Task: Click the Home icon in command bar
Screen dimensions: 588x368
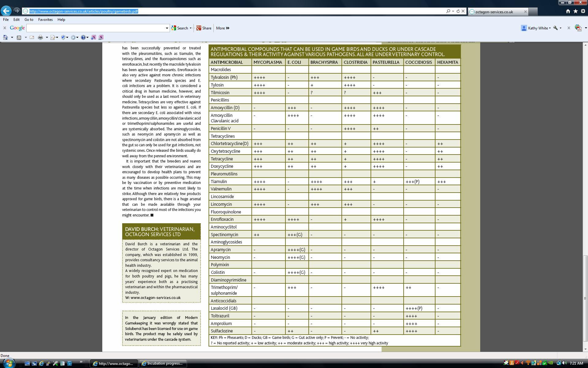Action: (x=6, y=37)
